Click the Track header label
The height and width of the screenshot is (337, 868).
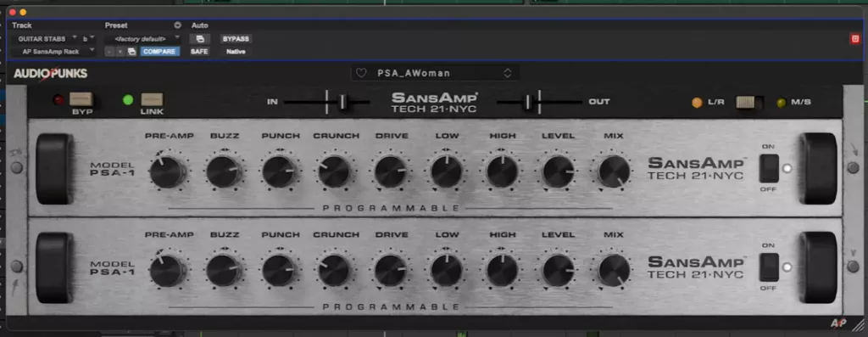[22, 25]
